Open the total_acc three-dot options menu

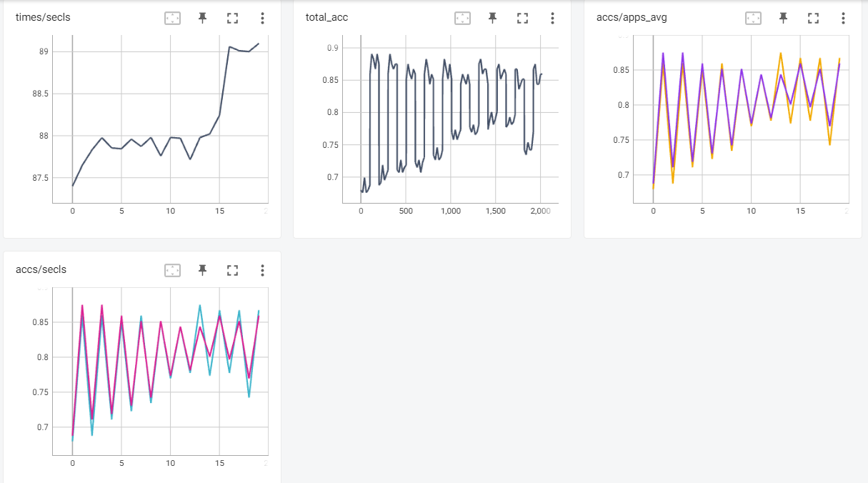(x=552, y=19)
